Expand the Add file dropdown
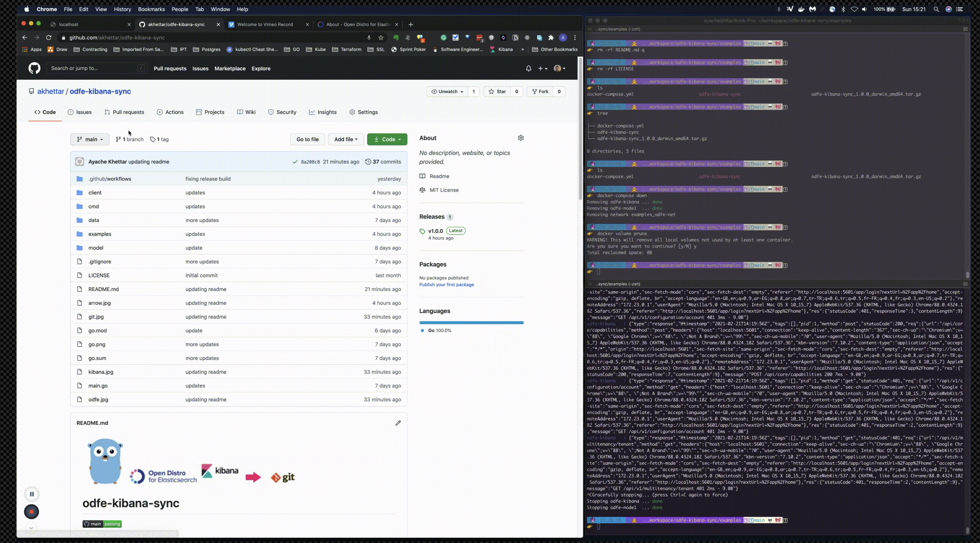Screen dimensions: 980x543 (x=345, y=139)
